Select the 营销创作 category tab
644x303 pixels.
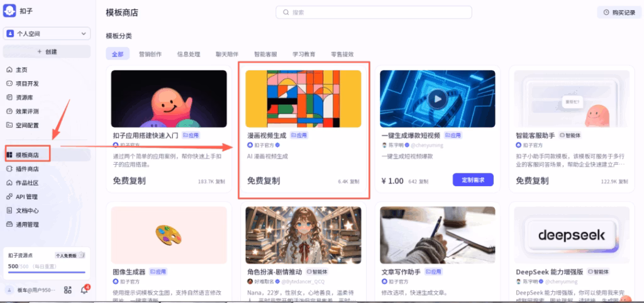pyautogui.click(x=150, y=54)
